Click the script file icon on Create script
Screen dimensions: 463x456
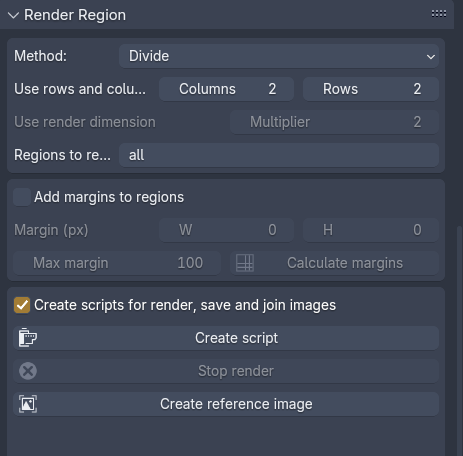point(28,338)
